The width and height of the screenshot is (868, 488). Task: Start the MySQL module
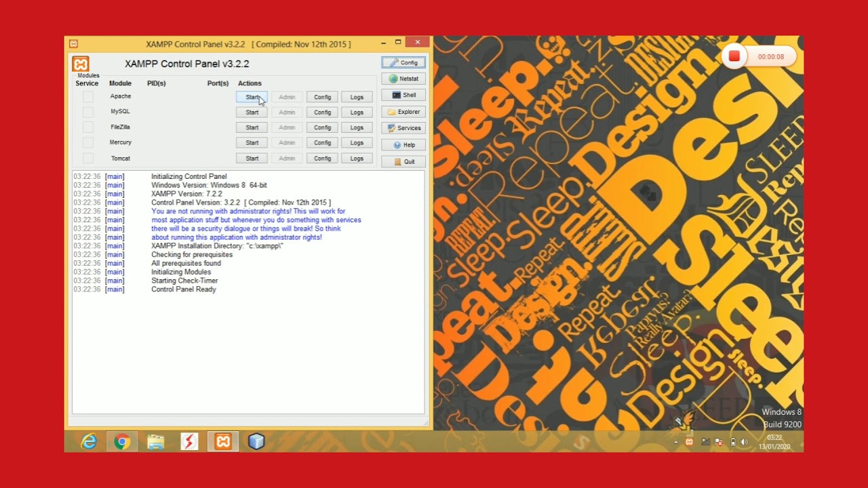(x=252, y=113)
